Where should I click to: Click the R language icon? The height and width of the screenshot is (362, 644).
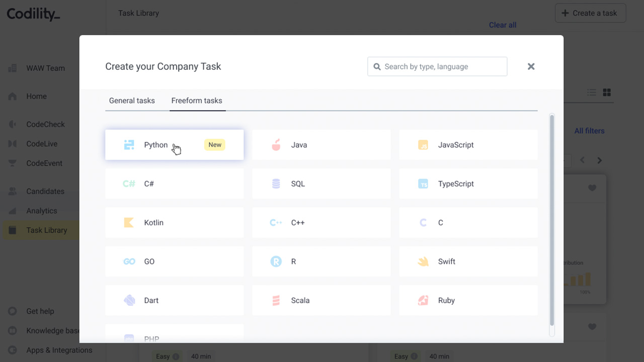(x=276, y=261)
